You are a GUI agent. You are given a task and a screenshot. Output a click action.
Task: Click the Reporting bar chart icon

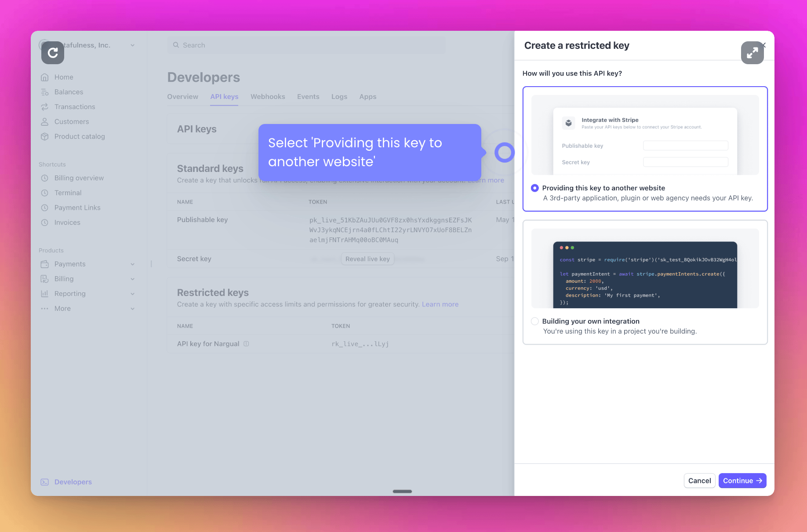44,294
